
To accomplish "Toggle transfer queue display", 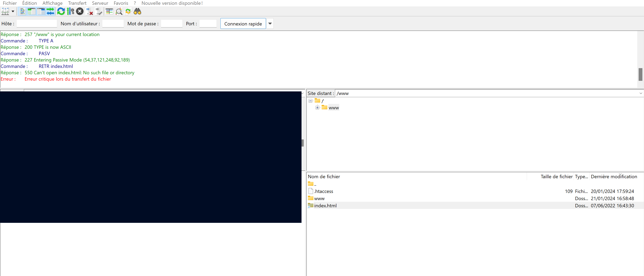I will pos(50,11).
